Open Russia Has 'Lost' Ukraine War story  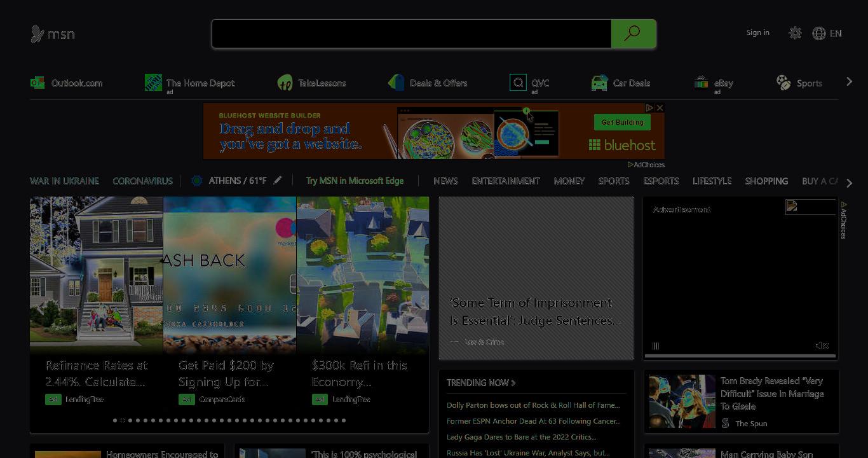[528, 453]
